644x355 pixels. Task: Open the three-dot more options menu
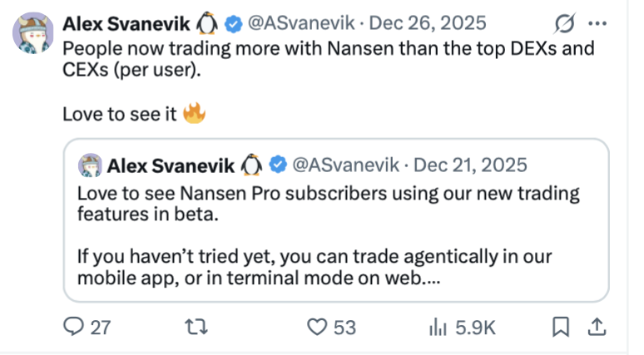598,22
